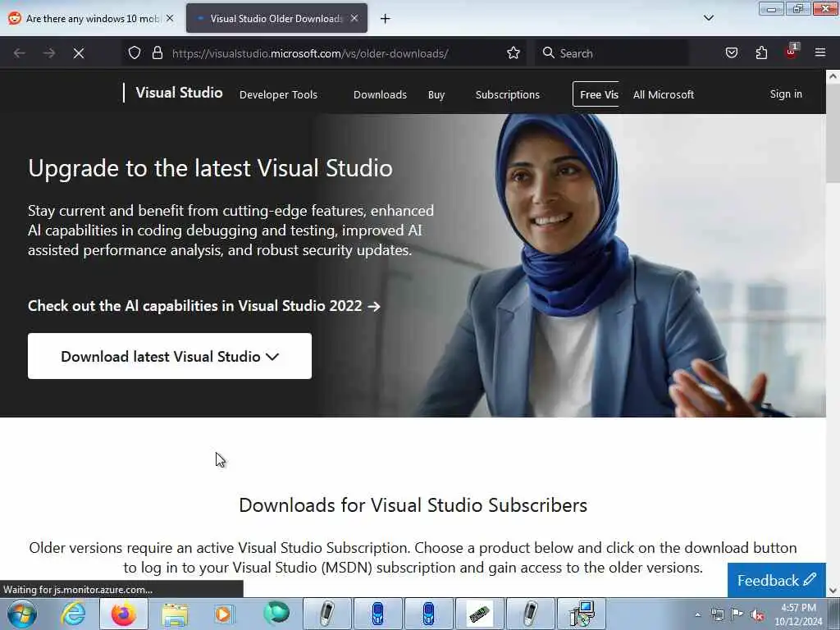Click the Visual Studio brand link
840x630 pixels.
[x=179, y=93]
